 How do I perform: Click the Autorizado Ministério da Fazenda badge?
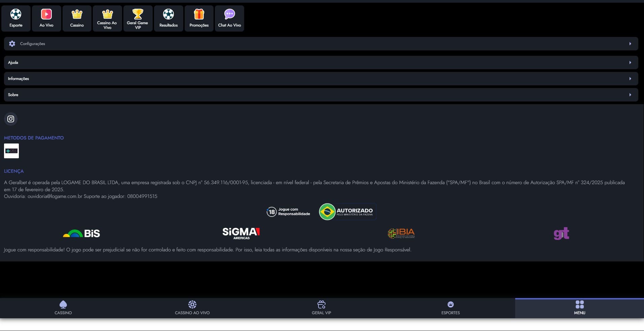(x=347, y=212)
